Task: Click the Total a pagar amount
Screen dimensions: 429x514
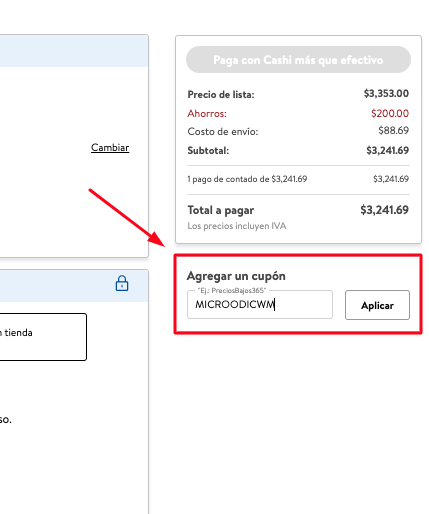Action: coord(384,210)
